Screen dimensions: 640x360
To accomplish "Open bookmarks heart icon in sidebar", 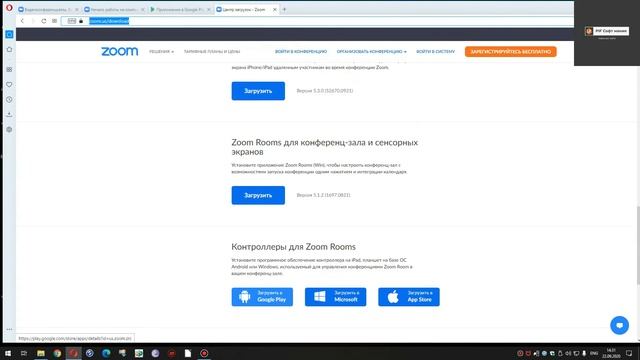I will pos(9,84).
